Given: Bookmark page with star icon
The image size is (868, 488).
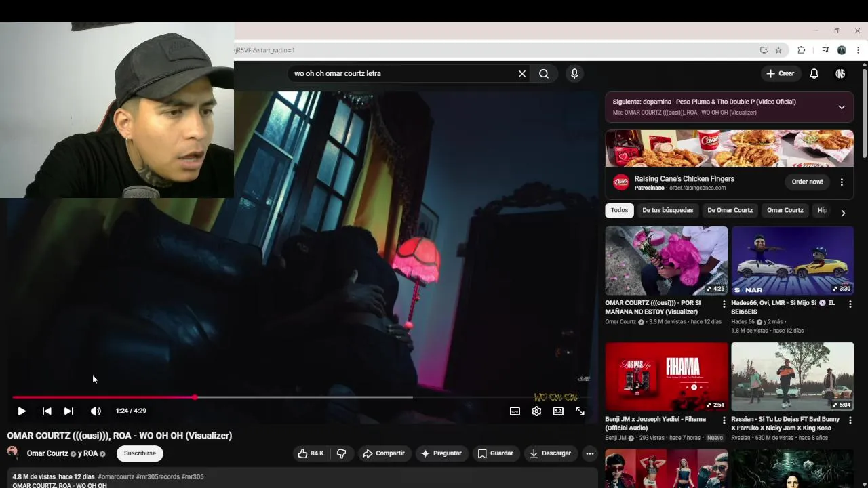Looking at the screenshot, I should 778,50.
